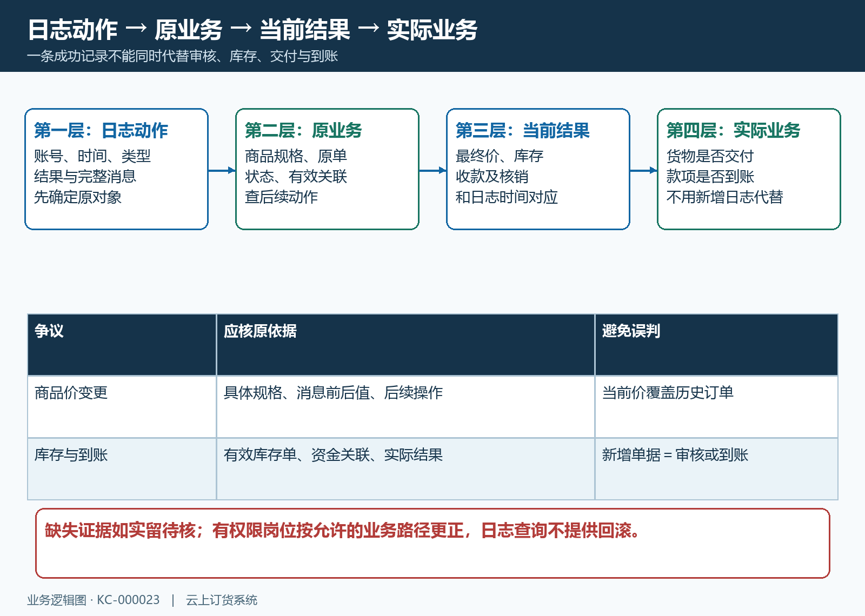Screen dimensions: 865x616
Task: Click the line "最终价、库存"
Action: coord(500,156)
